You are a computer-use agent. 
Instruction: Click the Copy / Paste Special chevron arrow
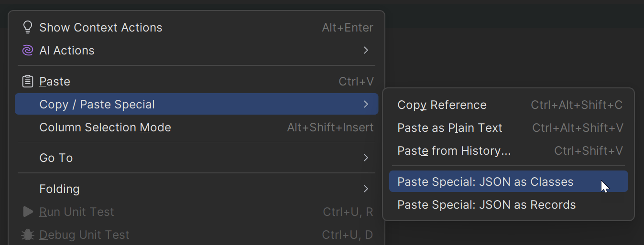point(366,104)
